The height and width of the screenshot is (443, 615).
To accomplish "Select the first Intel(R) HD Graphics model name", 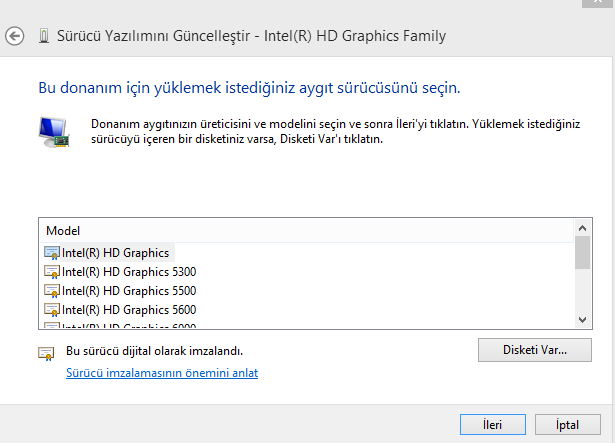I will (115, 253).
